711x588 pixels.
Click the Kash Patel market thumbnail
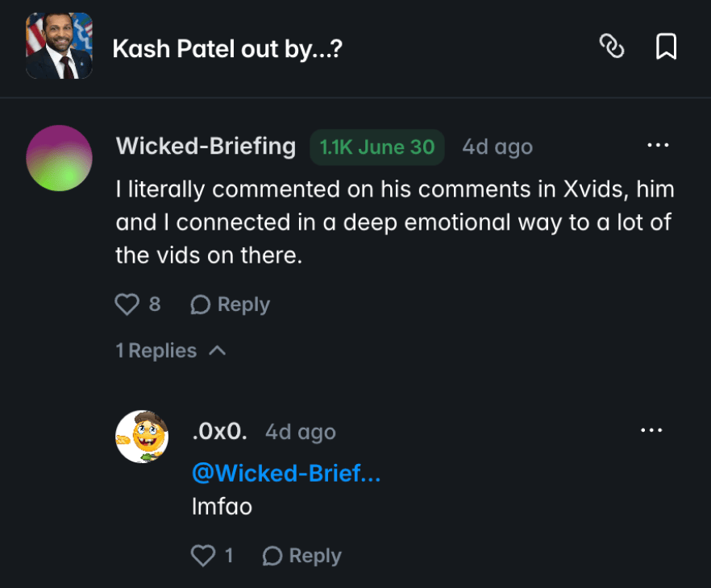click(x=58, y=46)
